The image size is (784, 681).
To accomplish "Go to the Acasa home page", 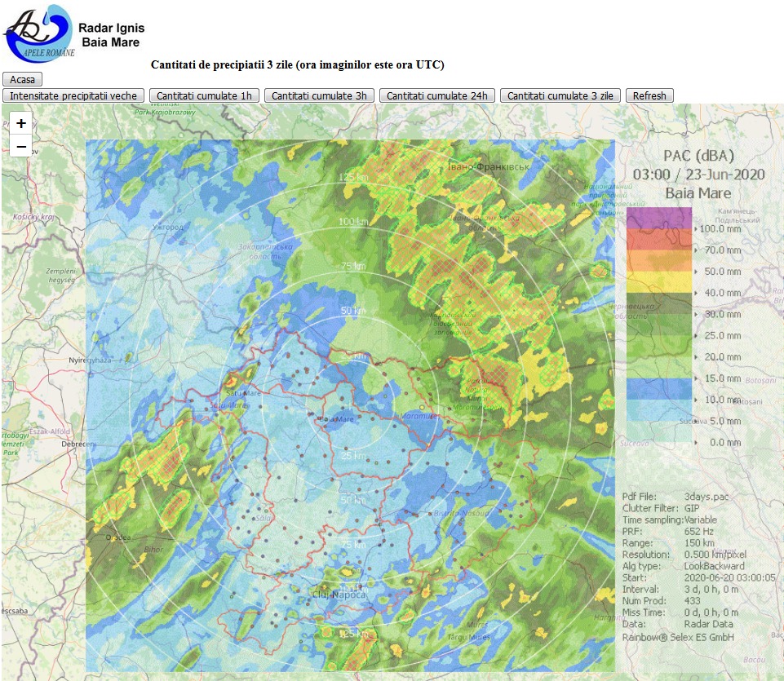I will 22,79.
